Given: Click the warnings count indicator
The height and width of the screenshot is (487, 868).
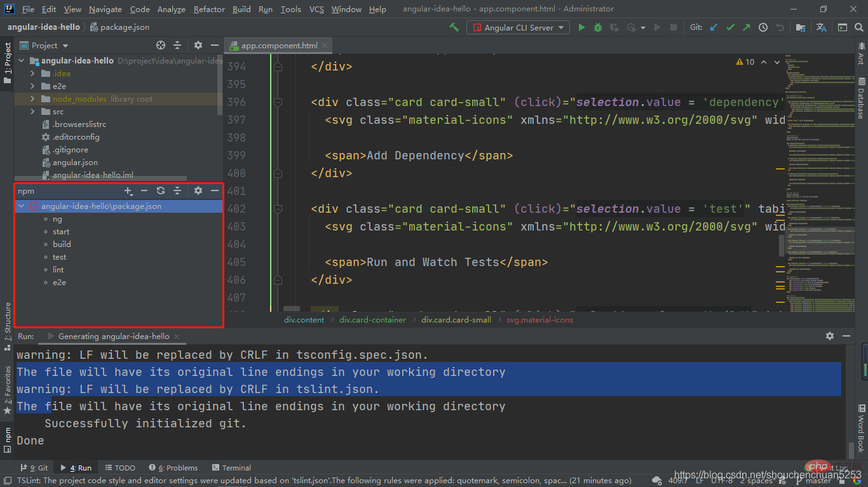Looking at the screenshot, I should 745,62.
